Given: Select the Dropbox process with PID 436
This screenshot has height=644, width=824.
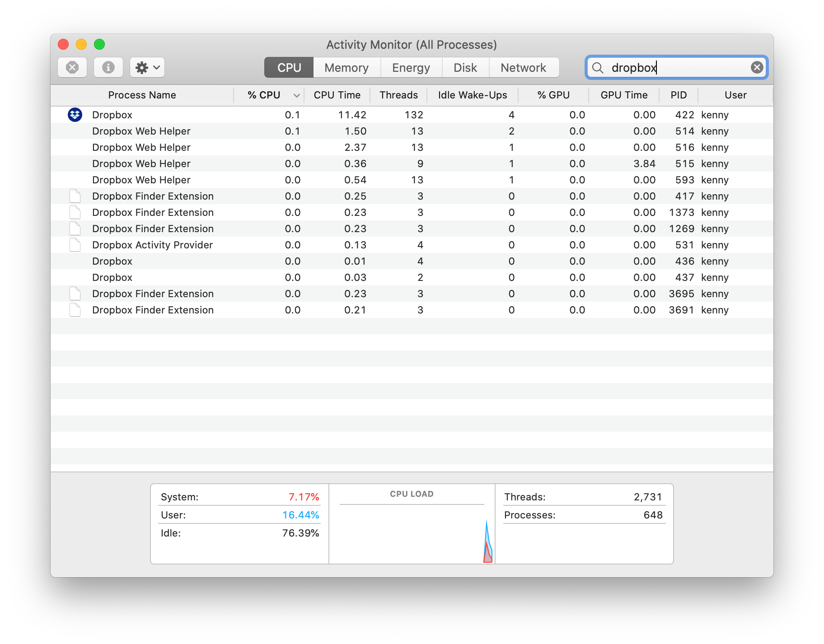Looking at the screenshot, I should [x=412, y=261].
